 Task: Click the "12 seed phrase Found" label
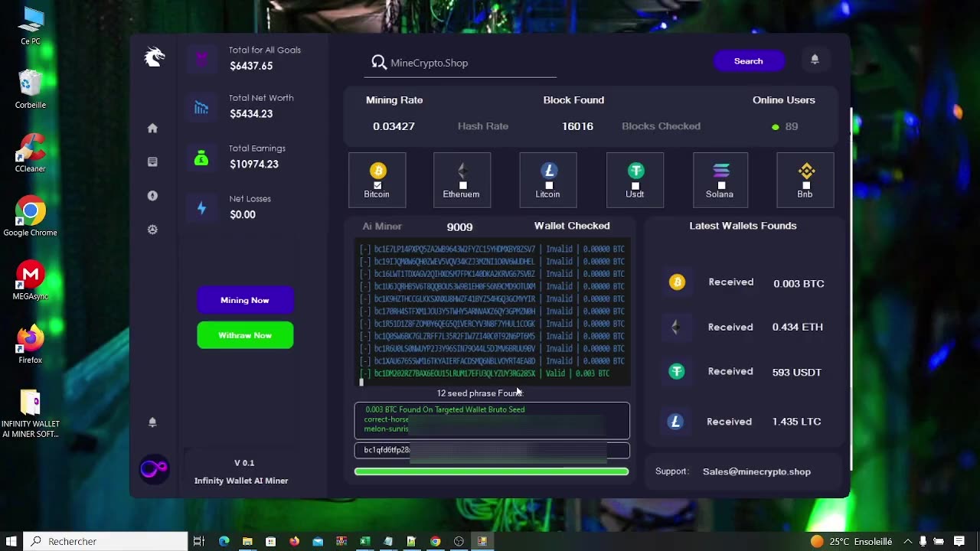tap(479, 393)
